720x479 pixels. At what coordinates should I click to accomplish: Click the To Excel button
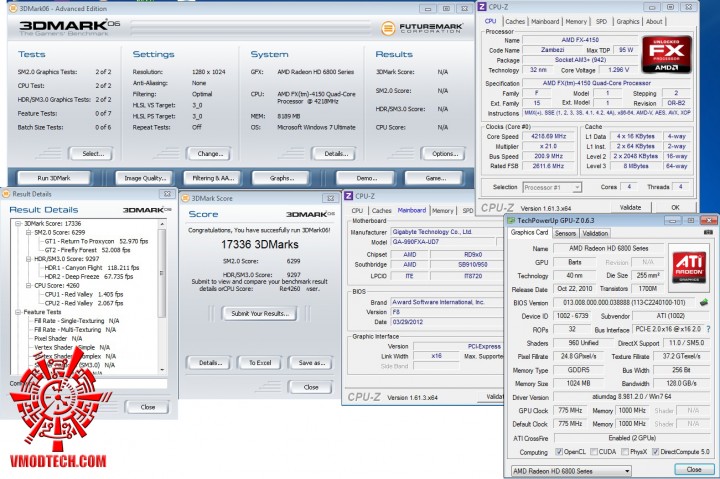(258, 363)
